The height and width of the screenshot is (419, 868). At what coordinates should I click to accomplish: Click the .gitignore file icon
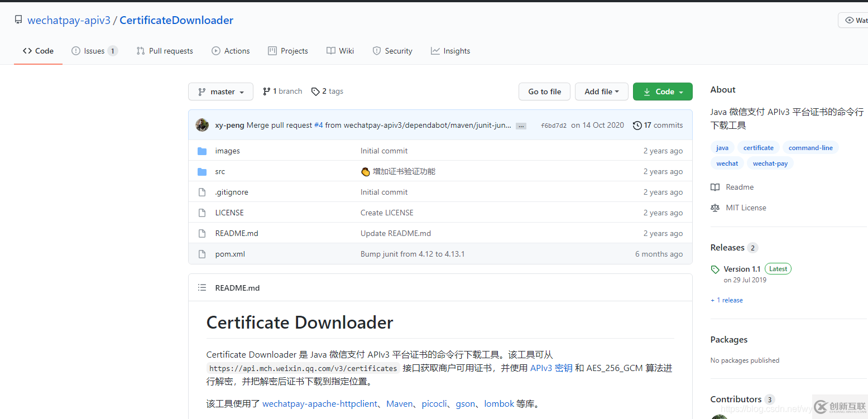pos(202,192)
